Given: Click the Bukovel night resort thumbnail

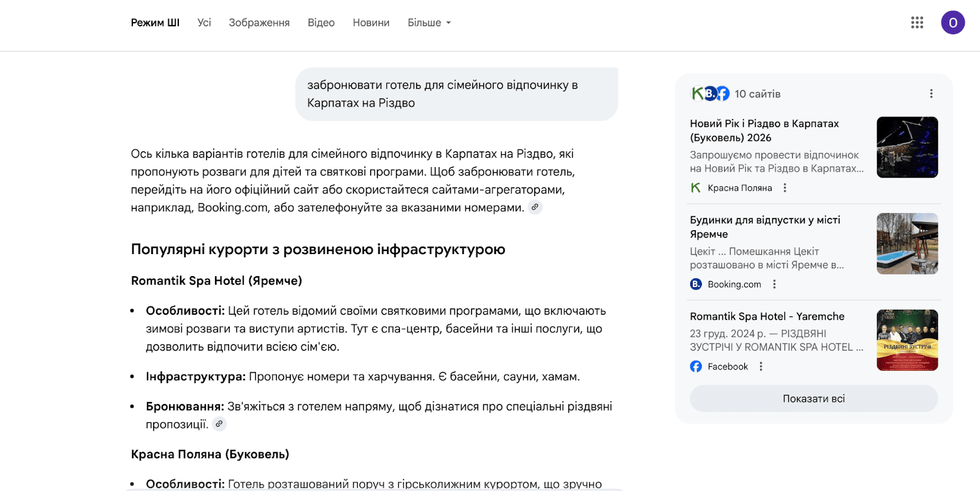Looking at the screenshot, I should (907, 148).
